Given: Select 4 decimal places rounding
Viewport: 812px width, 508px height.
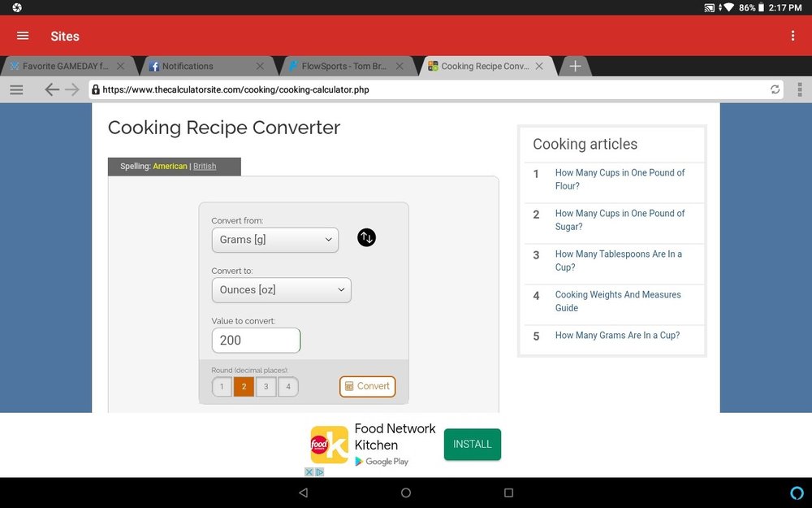Looking at the screenshot, I should coord(288,387).
